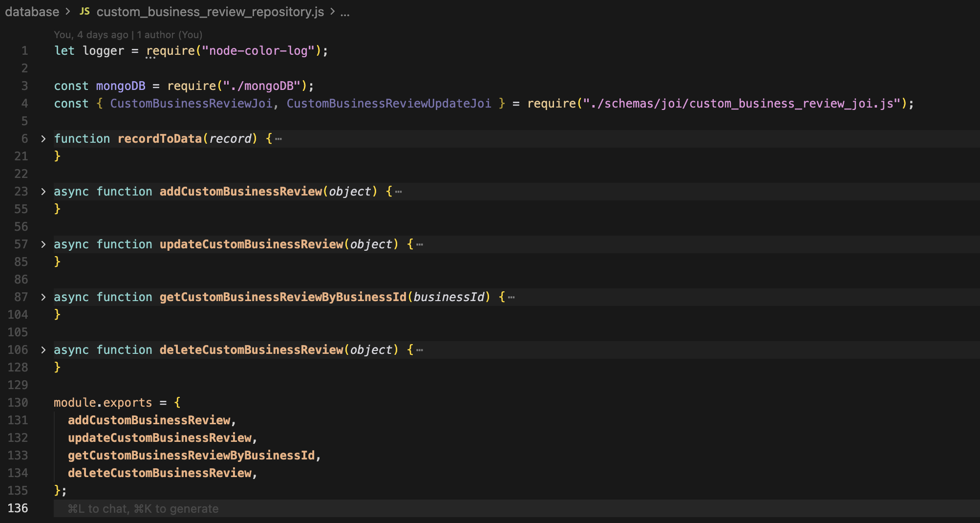Viewport: 980px width, 523px height.
Task: Click the 'You, 4 days ago' blame annotation
Action: pos(91,35)
